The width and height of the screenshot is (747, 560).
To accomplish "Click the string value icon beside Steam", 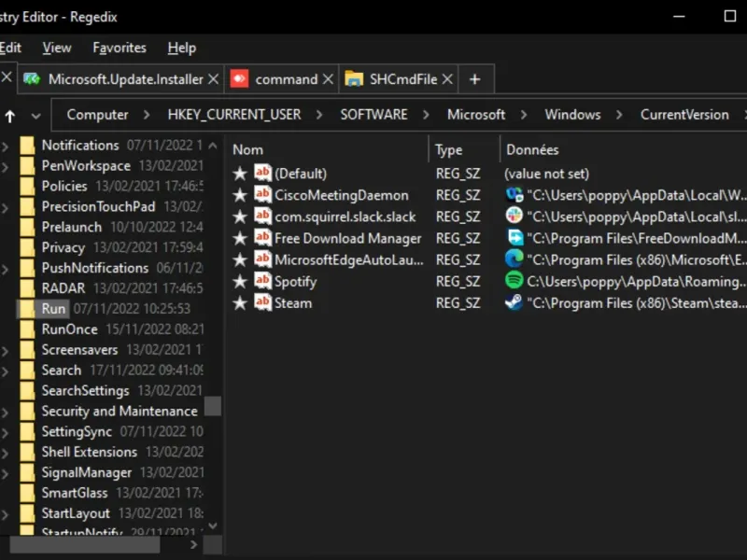I will [262, 301].
